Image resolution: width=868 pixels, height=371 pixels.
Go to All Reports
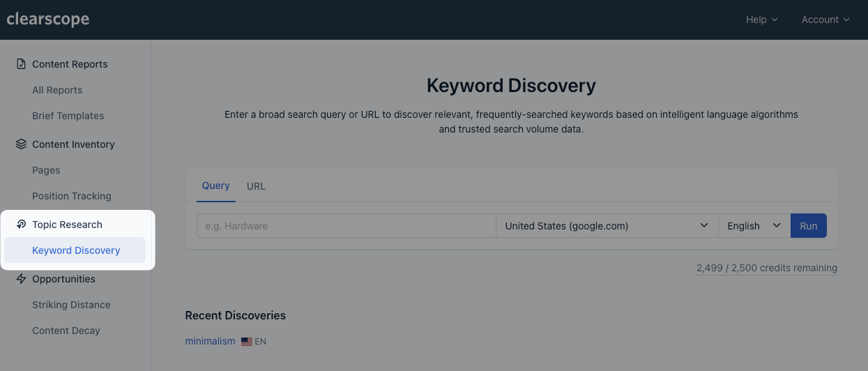coord(57,90)
